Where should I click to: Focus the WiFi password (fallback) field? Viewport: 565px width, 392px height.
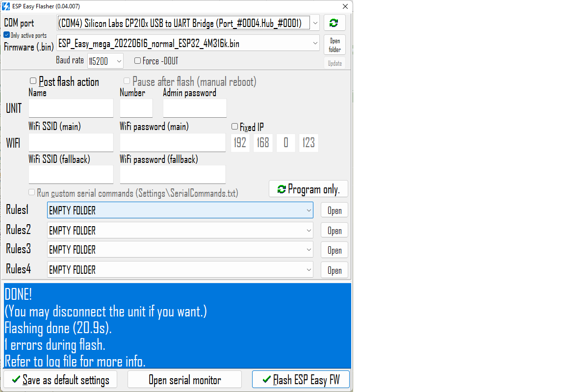point(173,175)
